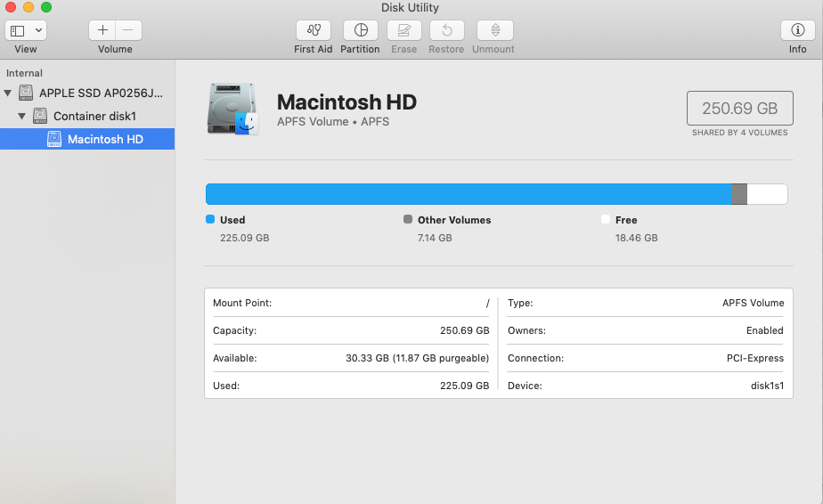Image resolution: width=823 pixels, height=504 pixels.
Task: Click the Capacity 250.69 GB row value
Action: tap(465, 330)
